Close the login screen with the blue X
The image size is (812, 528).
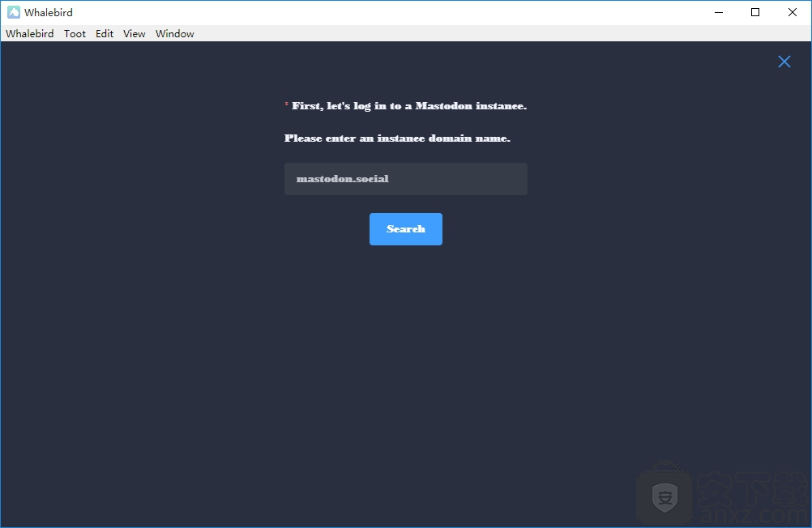784,62
